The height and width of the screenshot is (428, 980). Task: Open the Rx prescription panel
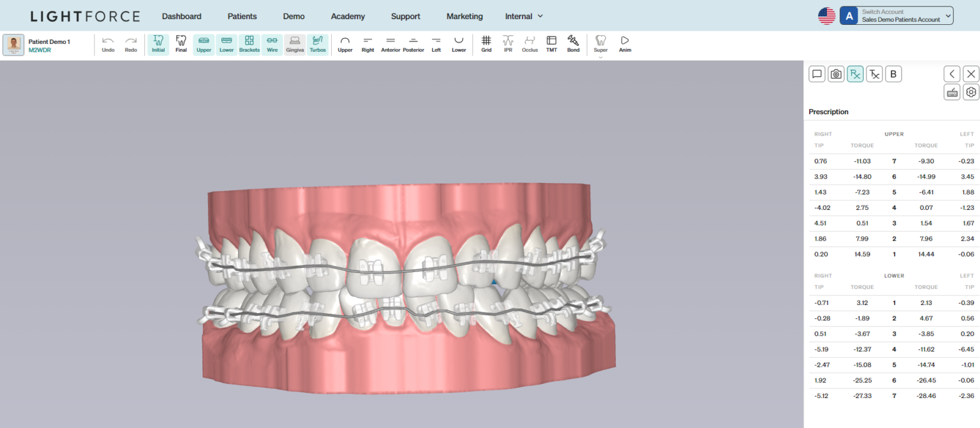coord(855,73)
